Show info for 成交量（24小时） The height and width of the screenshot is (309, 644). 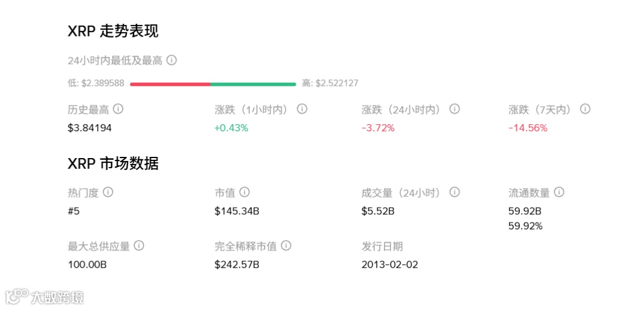[454, 192]
